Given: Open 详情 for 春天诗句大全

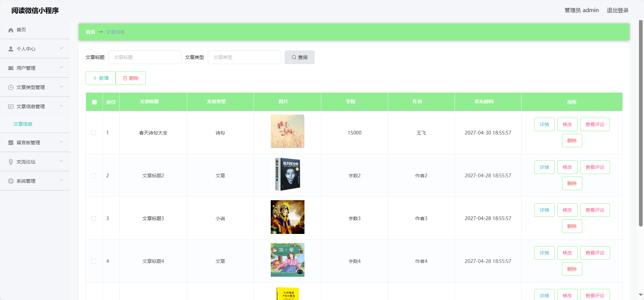Looking at the screenshot, I should coord(544,124).
